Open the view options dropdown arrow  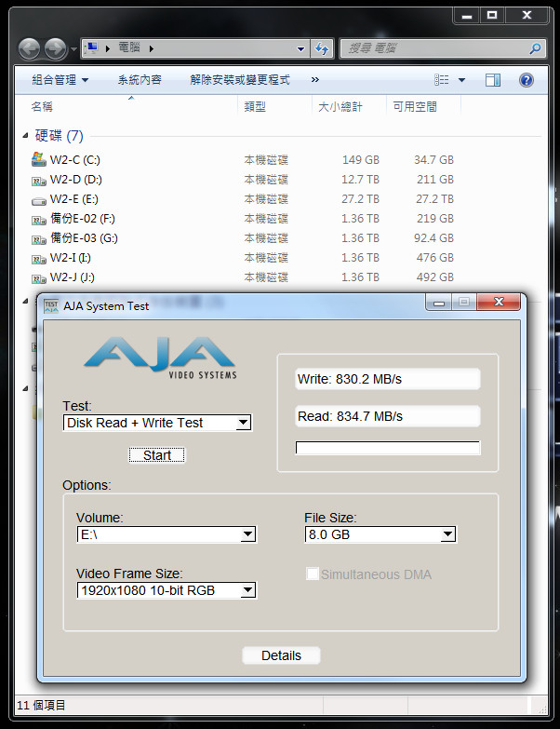[x=461, y=80]
